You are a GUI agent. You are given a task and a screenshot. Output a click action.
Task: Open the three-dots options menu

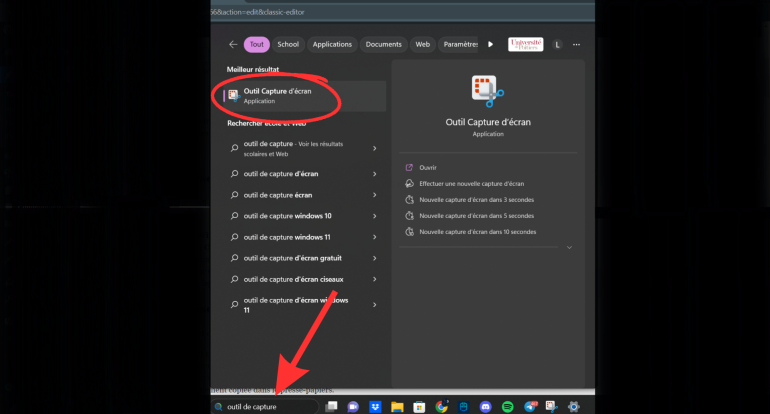point(576,45)
